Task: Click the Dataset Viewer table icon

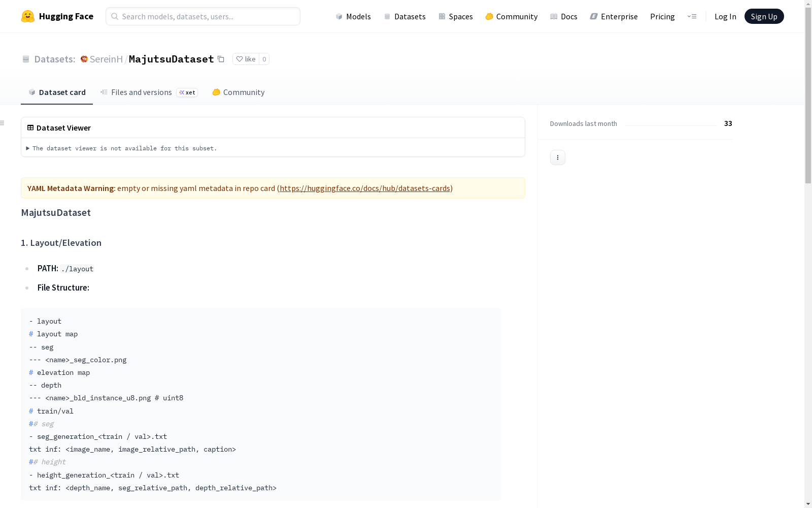Action: [30, 128]
